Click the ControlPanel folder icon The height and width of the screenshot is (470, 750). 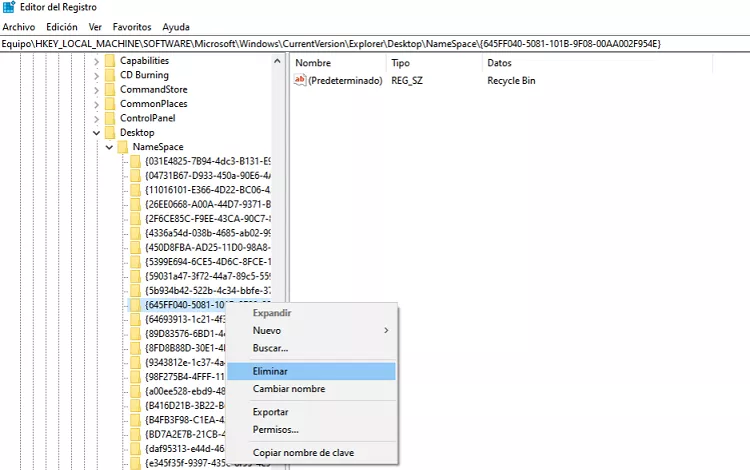(110, 118)
